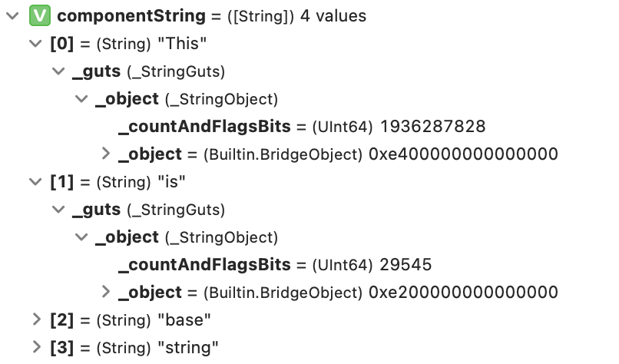Expand the [2] "base" string entry
The width and height of the screenshot is (619, 364).
click(36, 319)
